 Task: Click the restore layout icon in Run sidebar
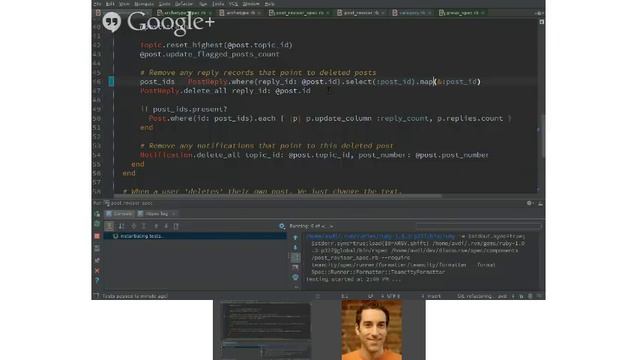coord(97,260)
